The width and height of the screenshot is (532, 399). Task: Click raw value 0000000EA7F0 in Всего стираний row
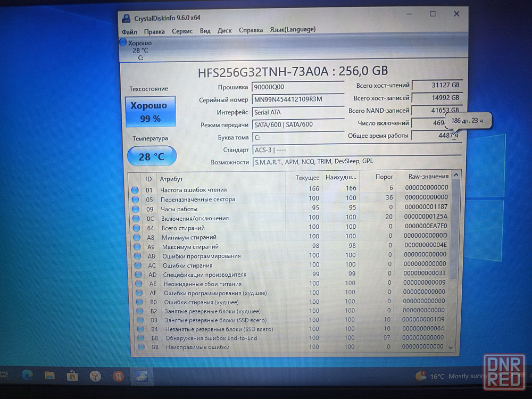click(426, 226)
